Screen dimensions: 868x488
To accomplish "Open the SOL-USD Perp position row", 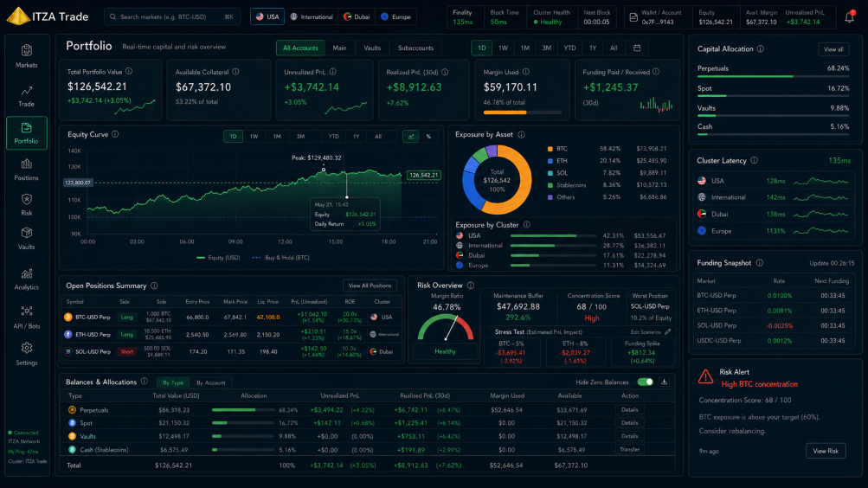I will click(231, 351).
